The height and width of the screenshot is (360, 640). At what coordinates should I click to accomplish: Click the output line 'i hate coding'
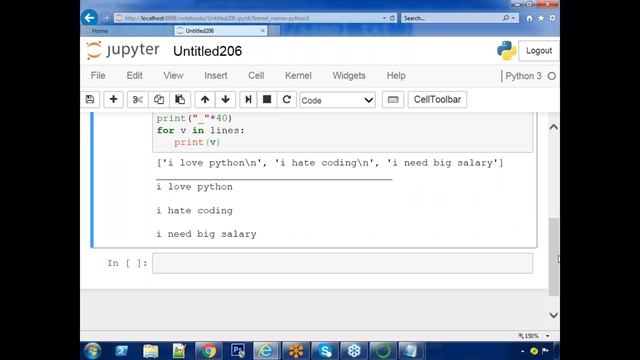194,211
